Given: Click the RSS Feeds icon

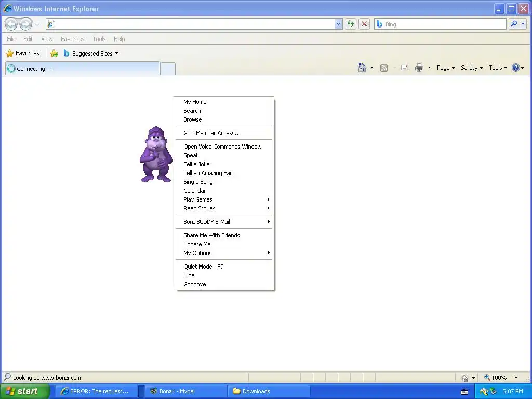Looking at the screenshot, I should coord(384,68).
